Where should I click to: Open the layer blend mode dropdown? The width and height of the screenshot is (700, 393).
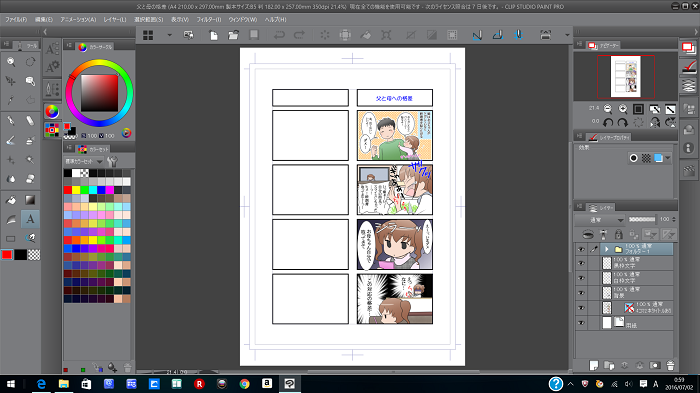point(600,220)
